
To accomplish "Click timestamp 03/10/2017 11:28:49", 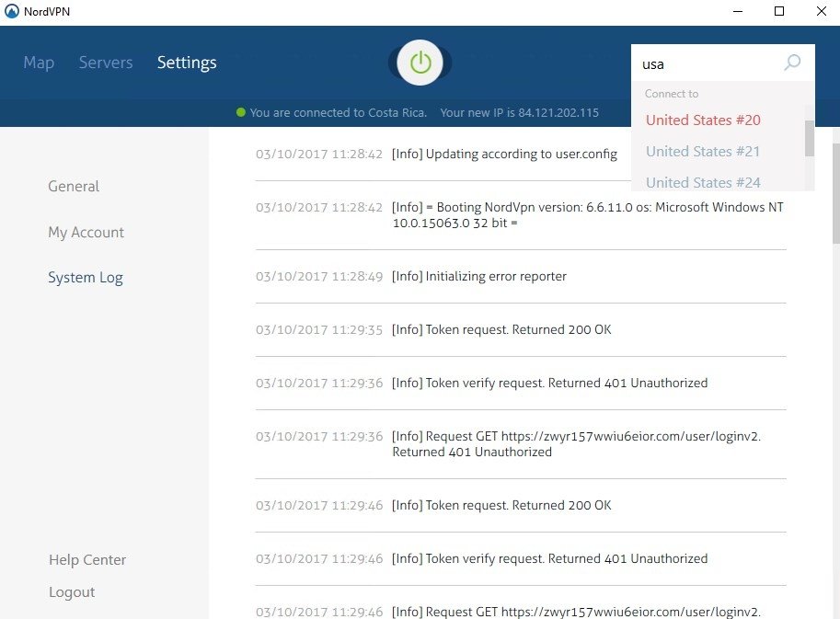I will (319, 276).
